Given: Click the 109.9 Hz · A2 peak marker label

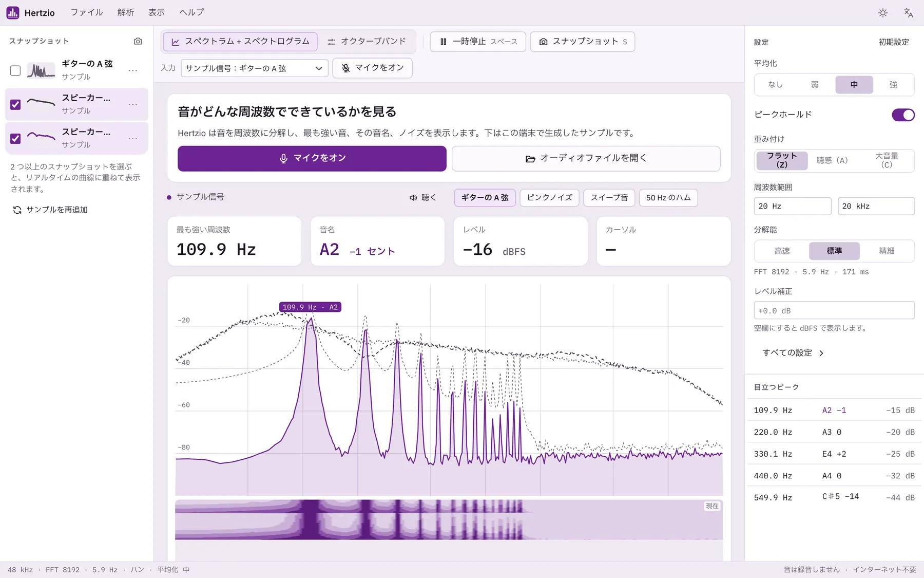Looking at the screenshot, I should coord(310,307).
